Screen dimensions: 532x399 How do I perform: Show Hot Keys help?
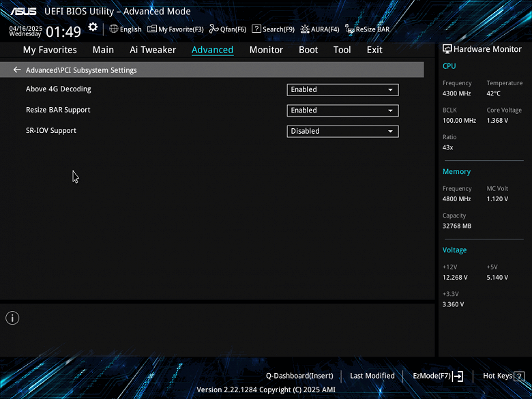tap(503, 376)
